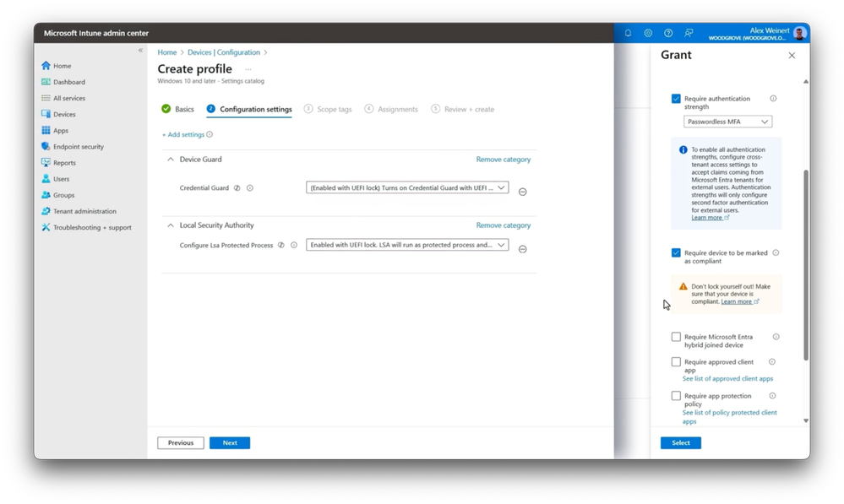The width and height of the screenshot is (844, 504).
Task: Select Review + create step
Action: pyautogui.click(x=462, y=109)
